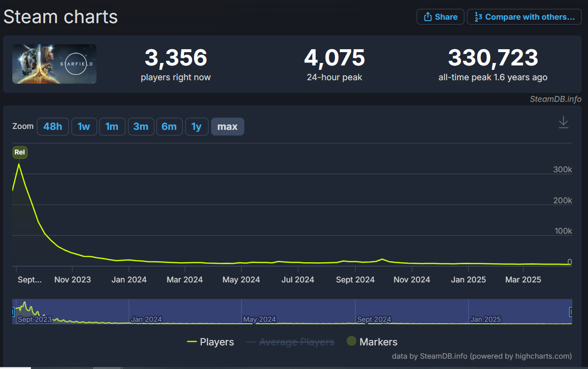Screen dimensions: 588x369
Task: Toggle the Players series in legend
Action: point(210,341)
